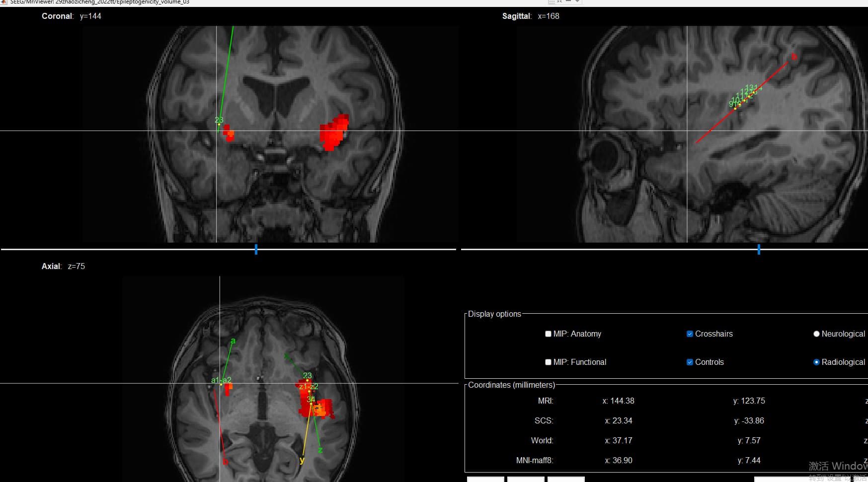Viewport: 868px width, 482px height.
Task: Click the green electrode label a in axial view
Action: click(x=233, y=341)
